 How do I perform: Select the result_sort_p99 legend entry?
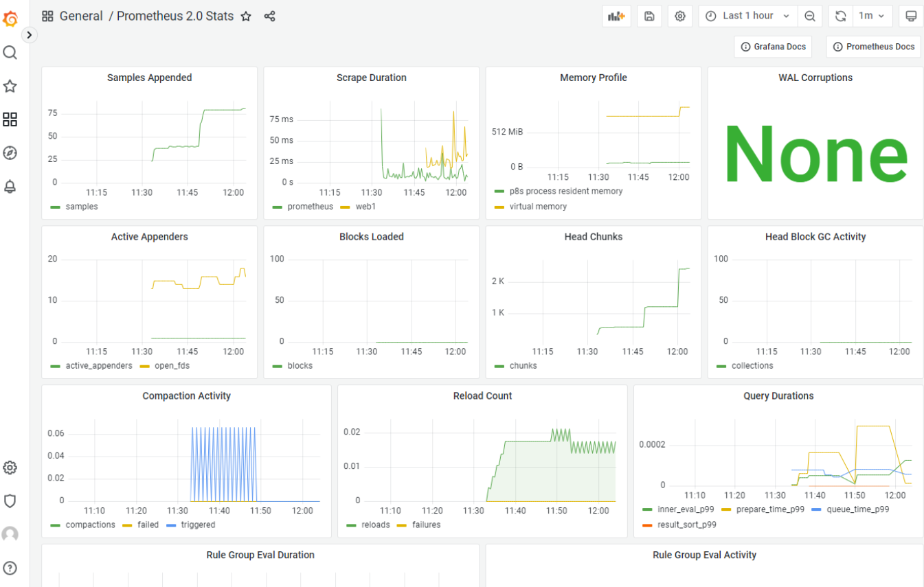[x=687, y=525]
